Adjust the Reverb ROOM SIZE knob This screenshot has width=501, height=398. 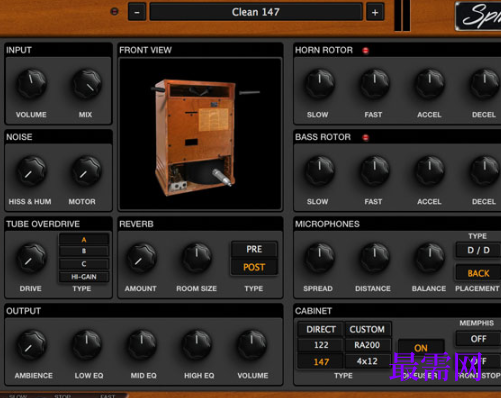pos(197,258)
